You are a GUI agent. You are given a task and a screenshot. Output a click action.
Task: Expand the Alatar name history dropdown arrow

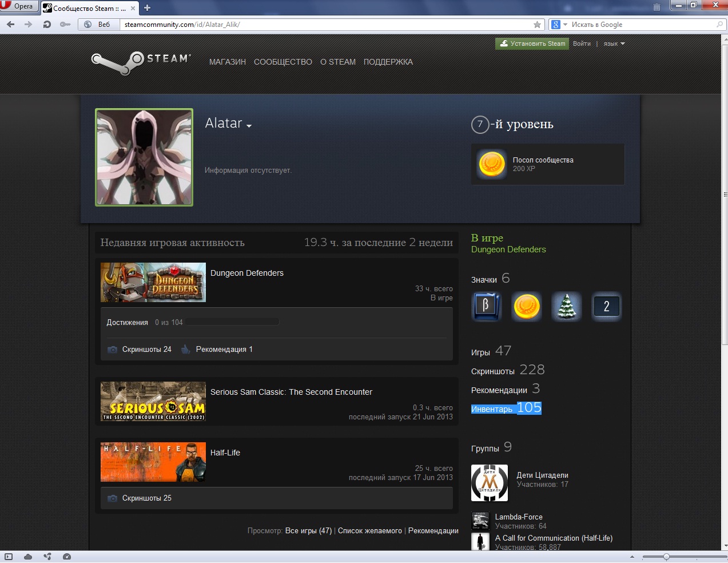point(249,126)
